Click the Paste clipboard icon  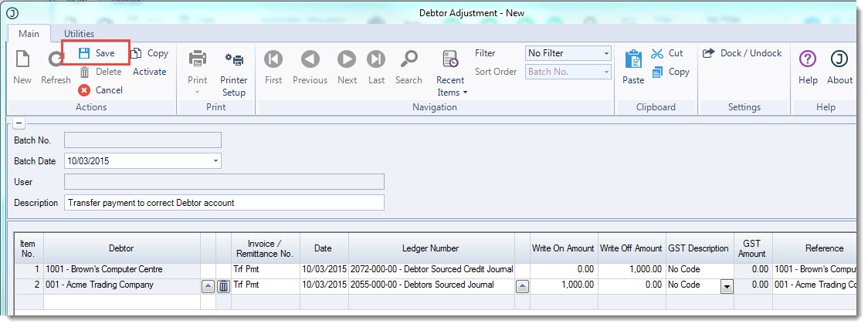tap(633, 59)
